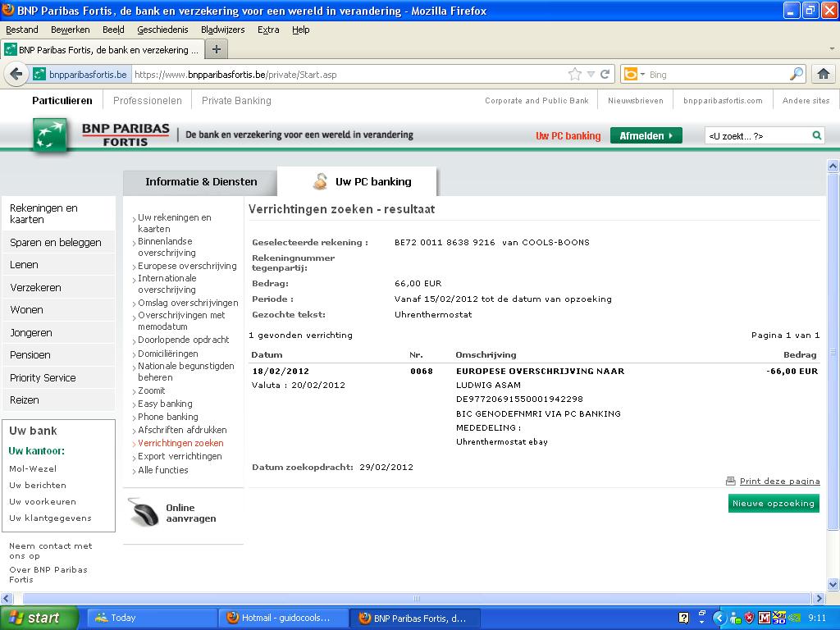Click the BNP Paribas Fortis logo
Viewport: 840px width, 630px height.
point(100,135)
